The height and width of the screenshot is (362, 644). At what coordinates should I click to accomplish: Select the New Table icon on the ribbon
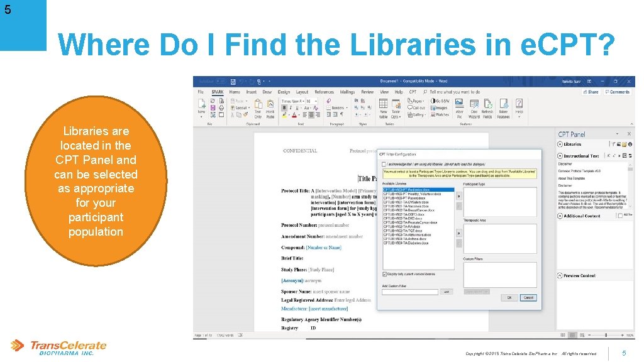point(382,104)
